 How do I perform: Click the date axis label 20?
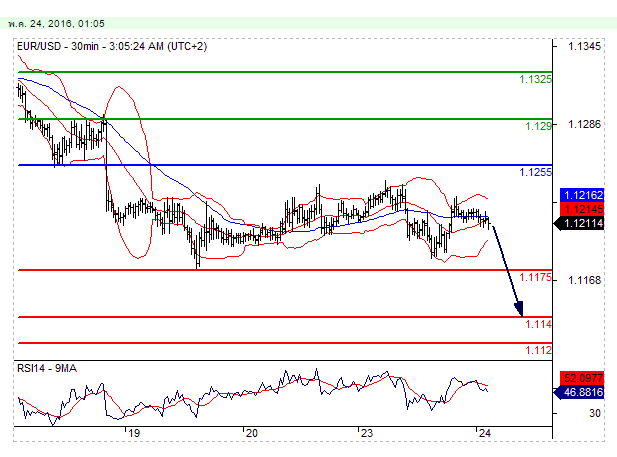click(251, 433)
